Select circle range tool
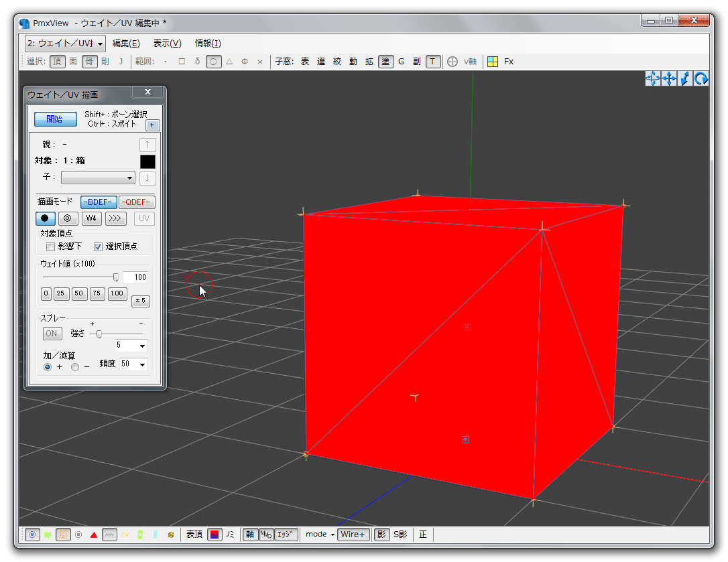The width and height of the screenshot is (728, 562). pos(213,61)
